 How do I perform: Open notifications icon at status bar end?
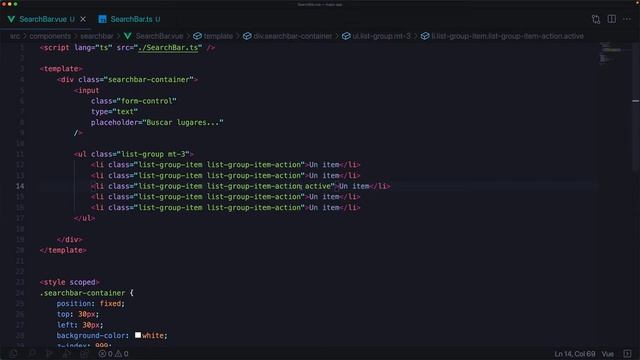(627, 354)
